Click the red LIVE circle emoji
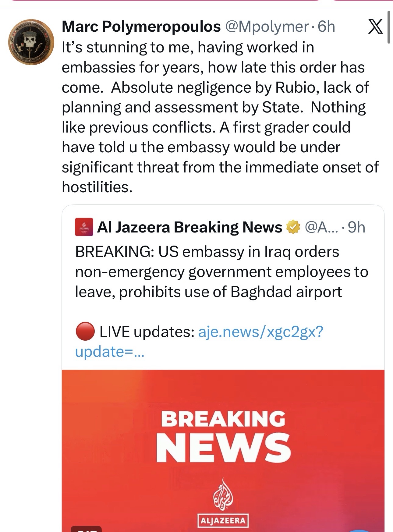The height and width of the screenshot is (532, 393). pos(85,332)
